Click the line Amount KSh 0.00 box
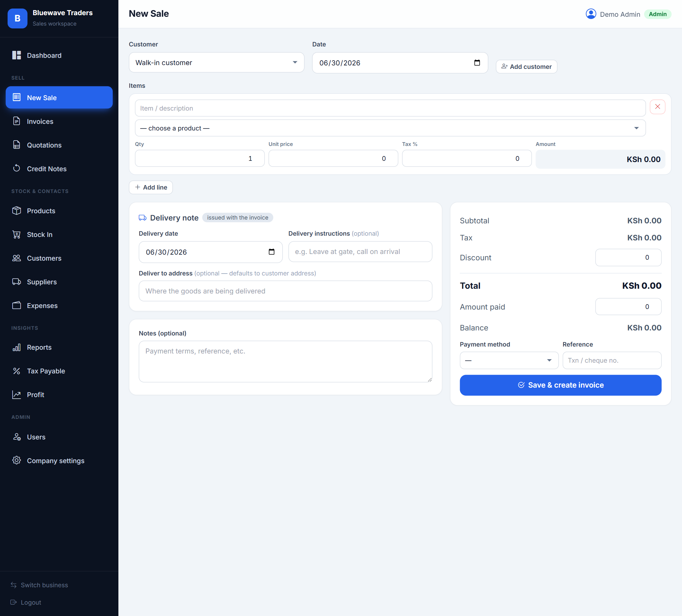The image size is (682, 616). [600, 159]
